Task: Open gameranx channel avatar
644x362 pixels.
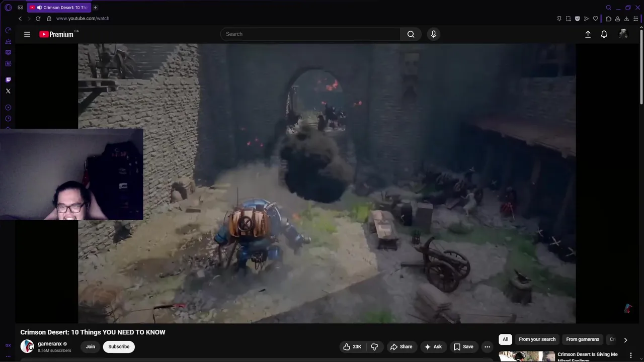Action: click(27, 346)
